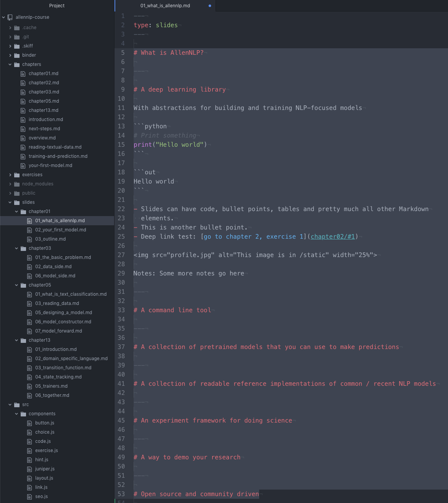The image size is (448, 503).
Task: Click line number 25 in the gutter
Action: coord(121,237)
